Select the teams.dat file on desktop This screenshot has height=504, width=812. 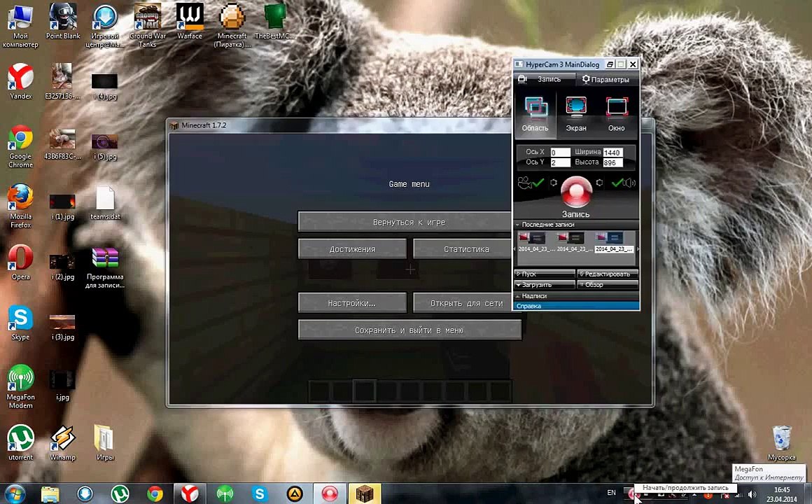(x=105, y=203)
